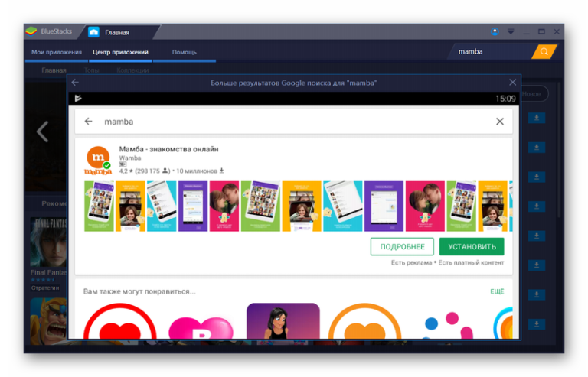Open the Mamba app icon

[x=98, y=161]
